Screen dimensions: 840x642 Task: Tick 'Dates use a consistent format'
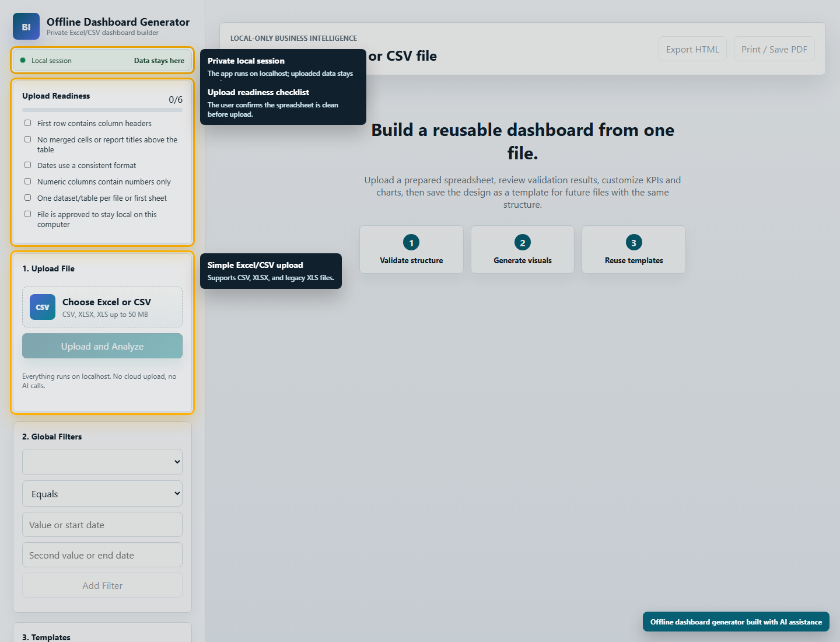pos(27,165)
